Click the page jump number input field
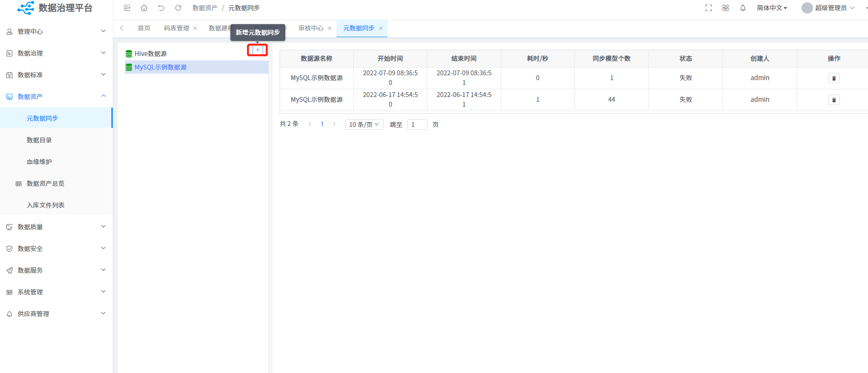 click(x=417, y=124)
